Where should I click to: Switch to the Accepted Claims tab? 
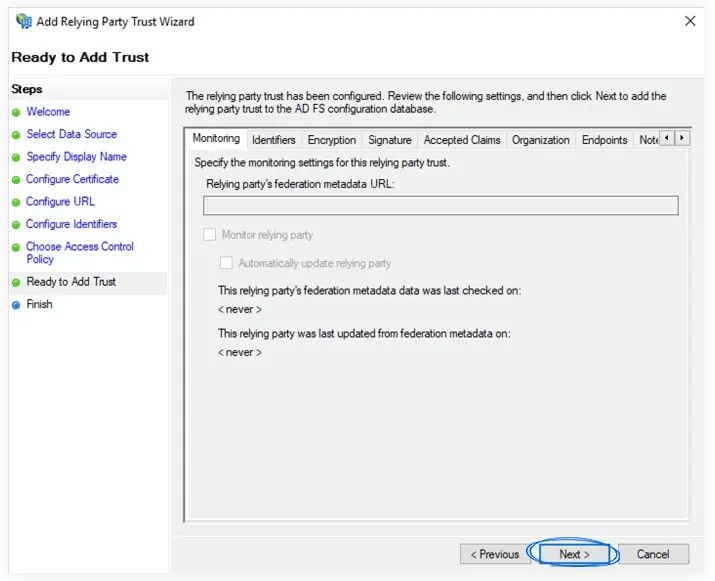click(462, 140)
